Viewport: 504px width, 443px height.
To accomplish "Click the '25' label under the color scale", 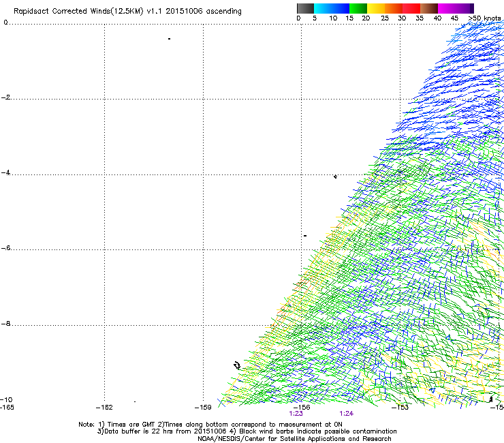I will [x=385, y=18].
